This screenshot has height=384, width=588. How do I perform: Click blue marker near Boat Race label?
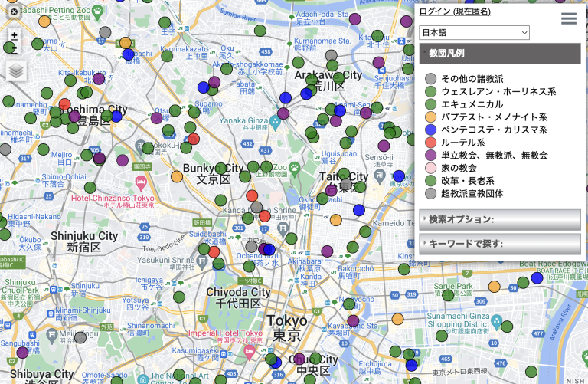point(537,278)
